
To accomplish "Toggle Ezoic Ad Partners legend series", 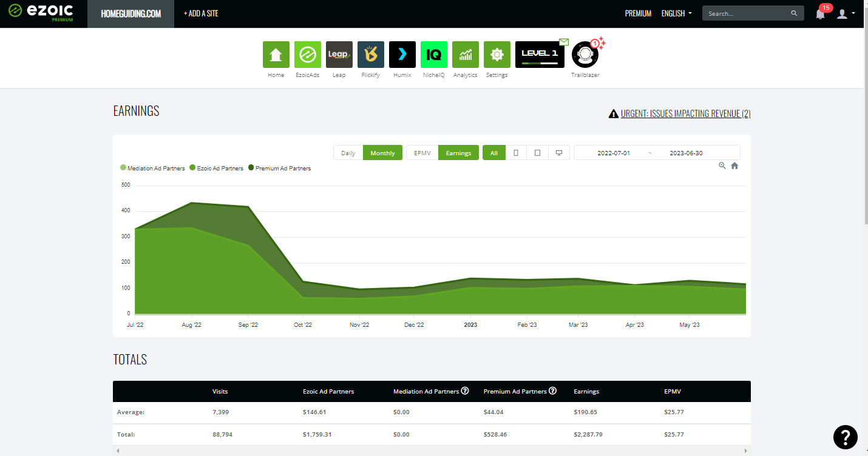I will [217, 168].
